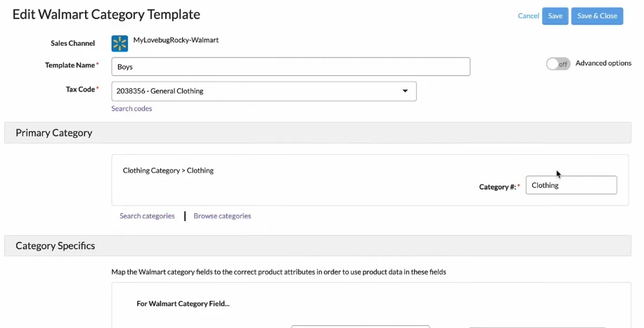Open the Search categories link
Image resolution: width=644 pixels, height=328 pixels.
(x=147, y=216)
